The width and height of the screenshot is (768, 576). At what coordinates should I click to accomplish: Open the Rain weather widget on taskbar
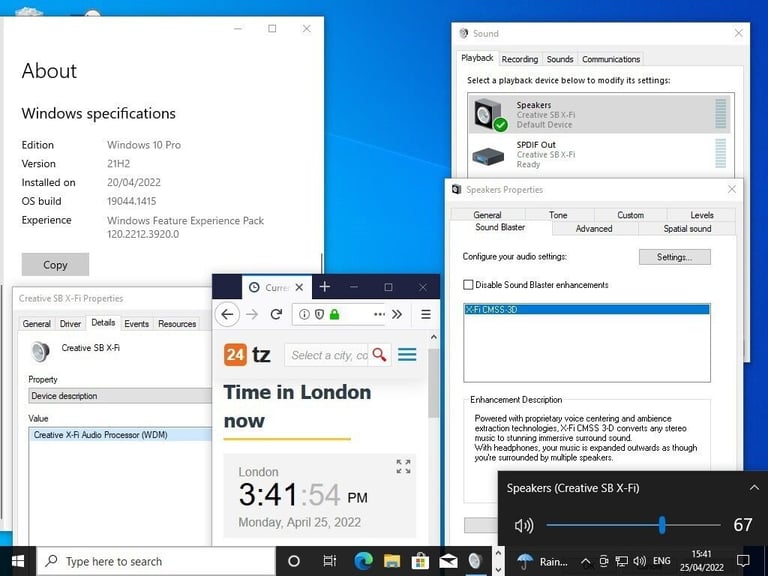[542, 561]
